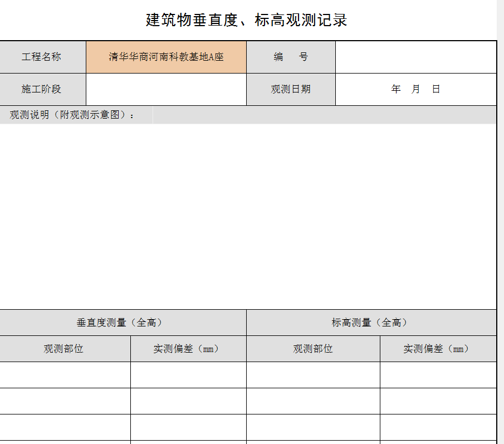Click the 施工阶段 label cell

pos(42,89)
